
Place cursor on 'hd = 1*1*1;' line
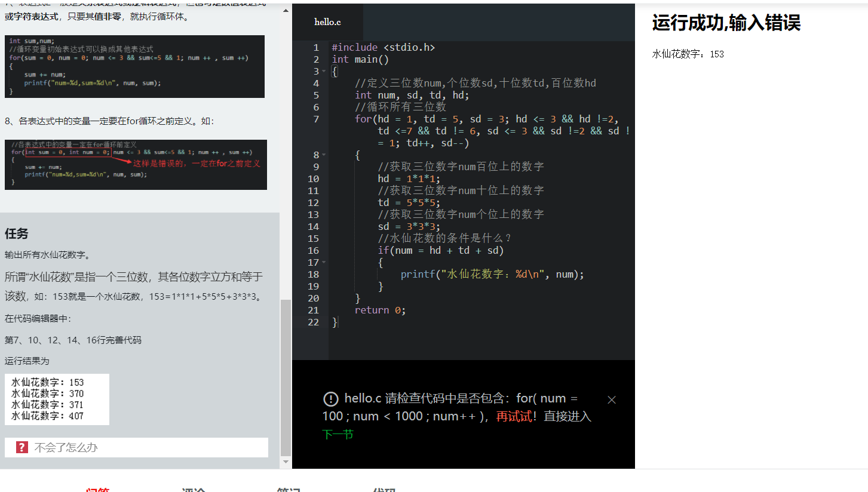tap(409, 179)
